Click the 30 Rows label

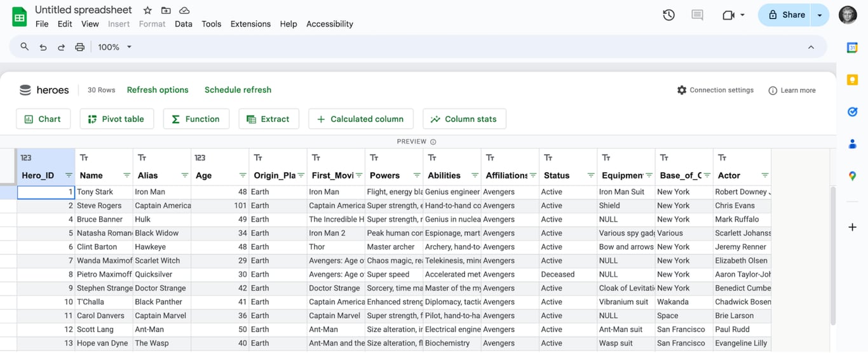102,90
